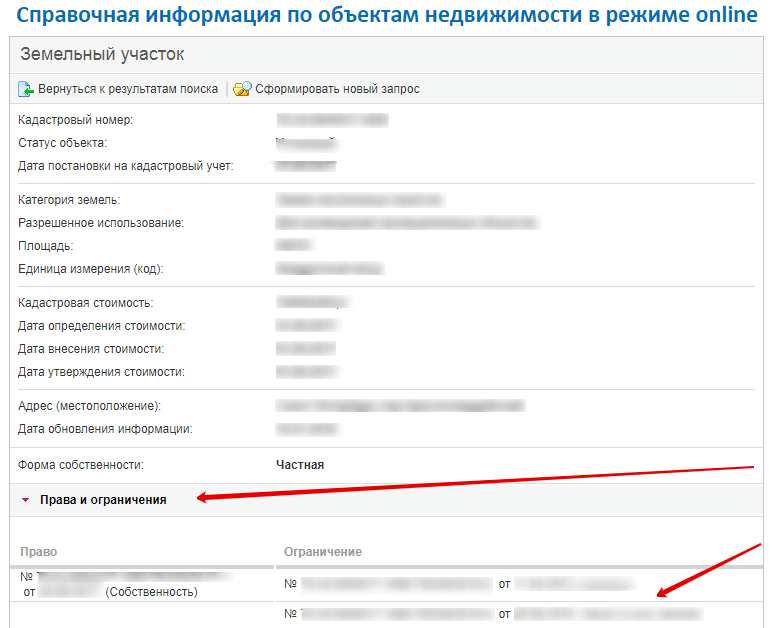772x628 pixels.
Task: Collapse the 'Права и ограничения' triangle
Action: [x=26, y=500]
